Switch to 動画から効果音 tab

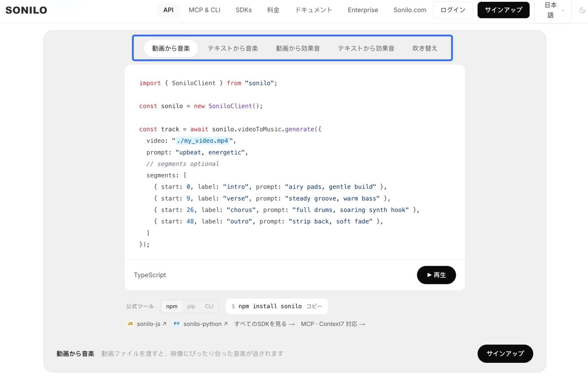tap(298, 49)
